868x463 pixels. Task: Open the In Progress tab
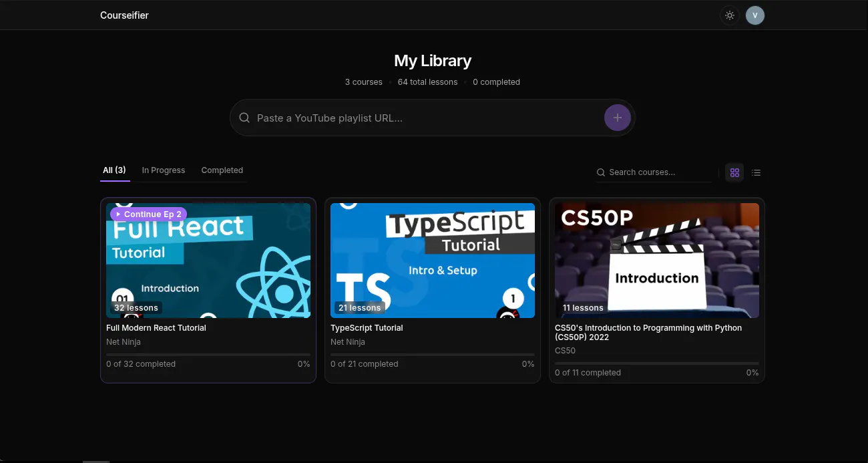164,170
